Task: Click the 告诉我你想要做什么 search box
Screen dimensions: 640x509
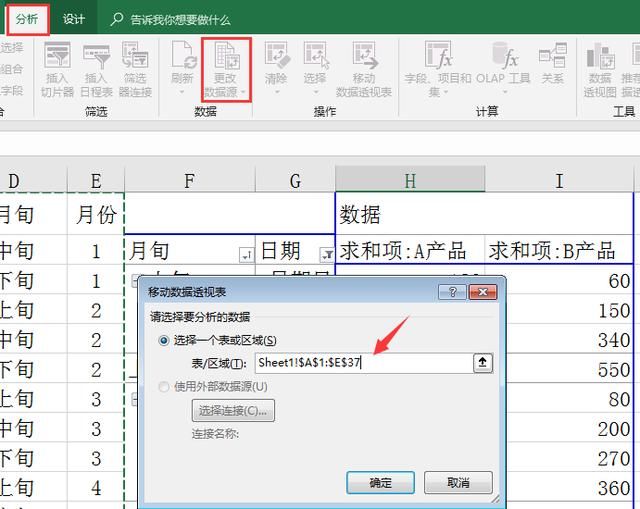Action: point(171,19)
